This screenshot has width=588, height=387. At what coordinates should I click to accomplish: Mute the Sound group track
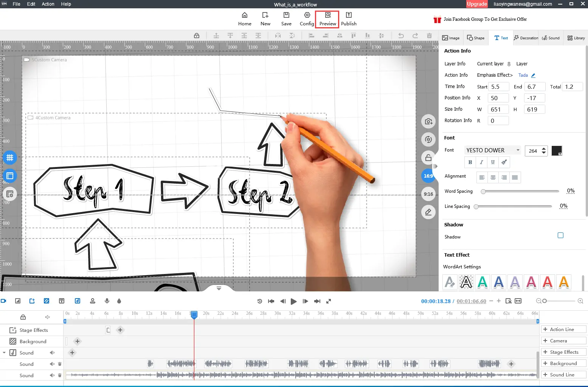(x=52, y=353)
